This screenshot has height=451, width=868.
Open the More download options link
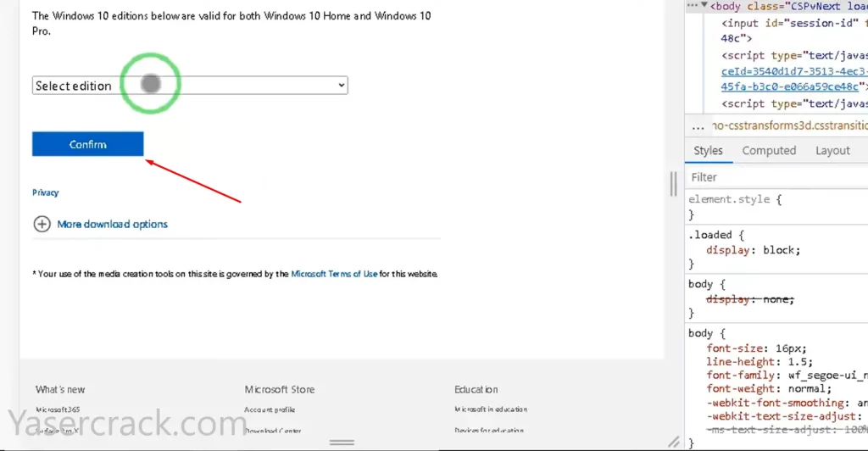click(112, 224)
